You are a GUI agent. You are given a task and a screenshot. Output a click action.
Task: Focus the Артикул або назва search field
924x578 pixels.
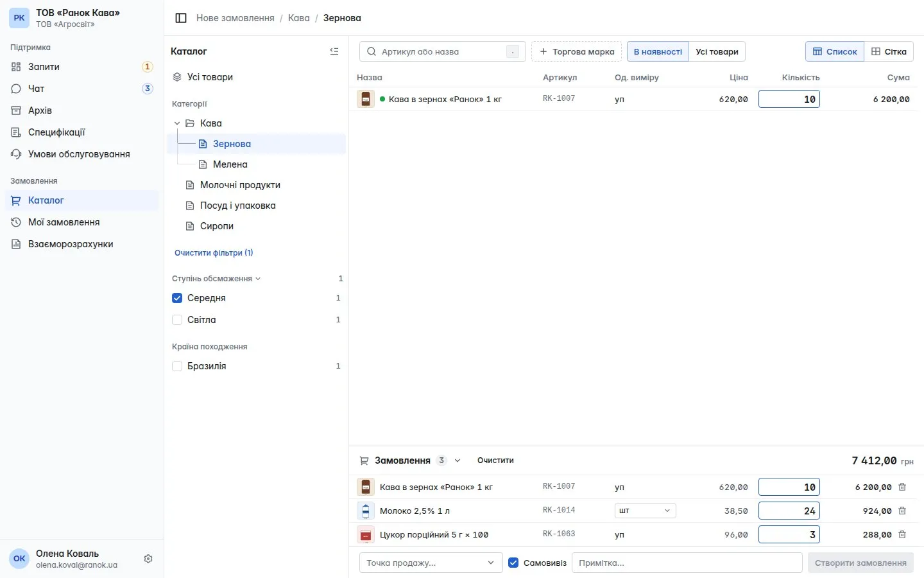point(443,51)
